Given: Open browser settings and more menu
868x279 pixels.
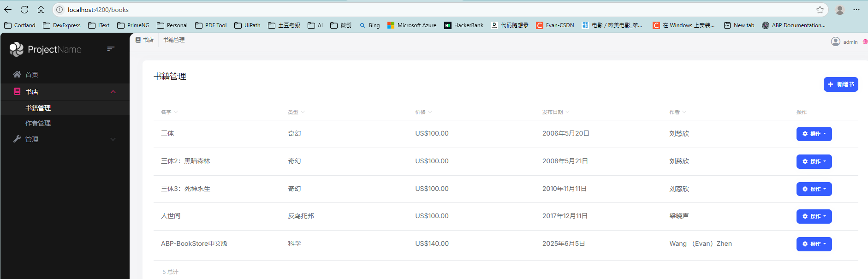Looking at the screenshot, I should pos(856,10).
